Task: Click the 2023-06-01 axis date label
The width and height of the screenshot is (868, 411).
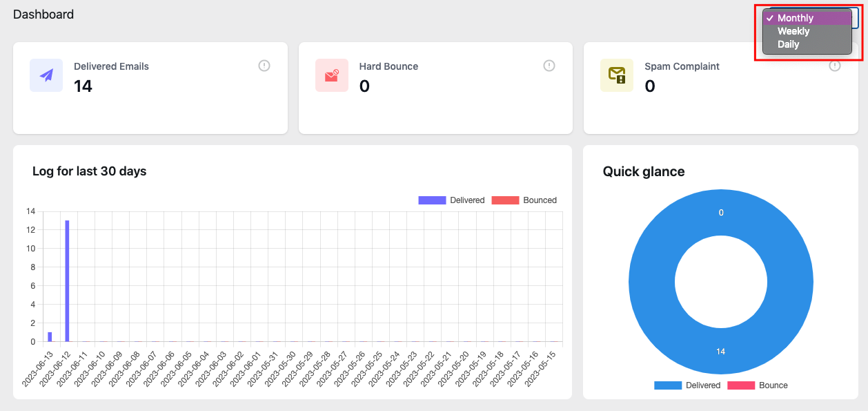Action: coord(248,367)
